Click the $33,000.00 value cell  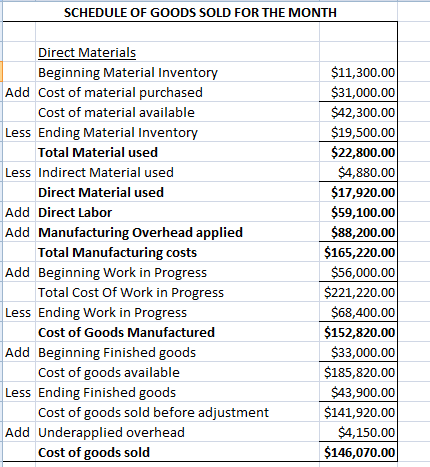pos(358,352)
